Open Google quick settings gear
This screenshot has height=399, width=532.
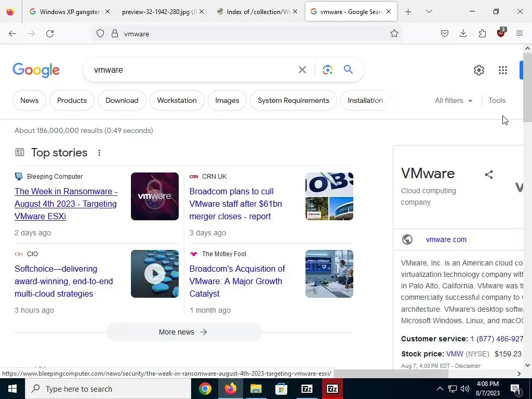(x=478, y=70)
